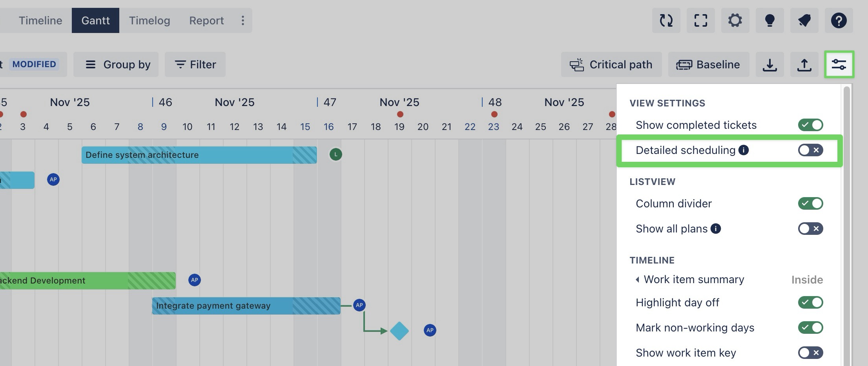
Task: Click the download export icon
Action: pos(770,64)
